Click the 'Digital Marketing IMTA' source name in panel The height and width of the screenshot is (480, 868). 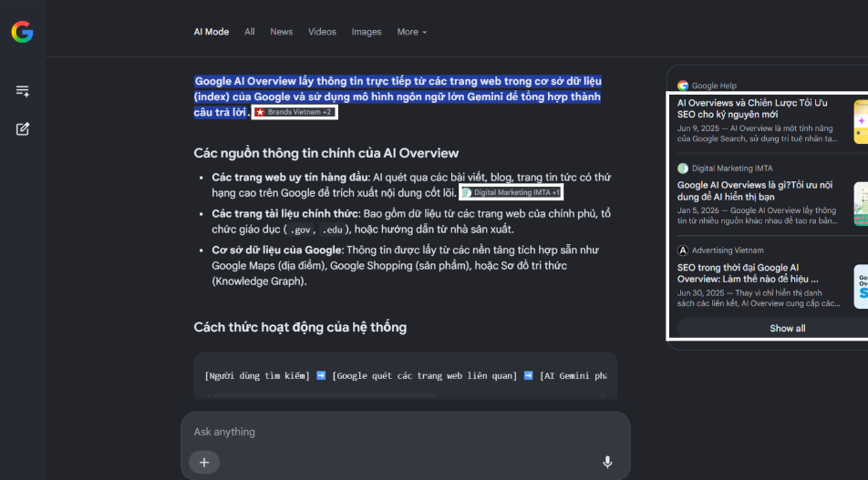click(732, 169)
